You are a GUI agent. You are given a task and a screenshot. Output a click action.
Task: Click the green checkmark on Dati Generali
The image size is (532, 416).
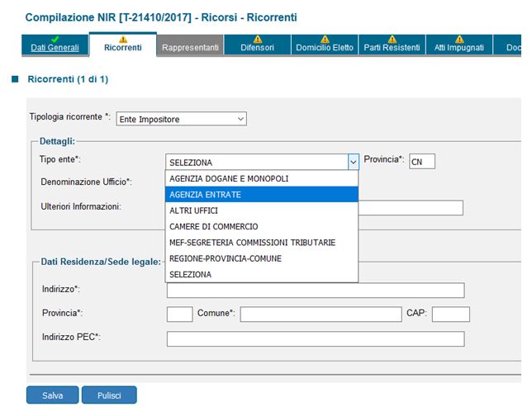click(x=55, y=38)
